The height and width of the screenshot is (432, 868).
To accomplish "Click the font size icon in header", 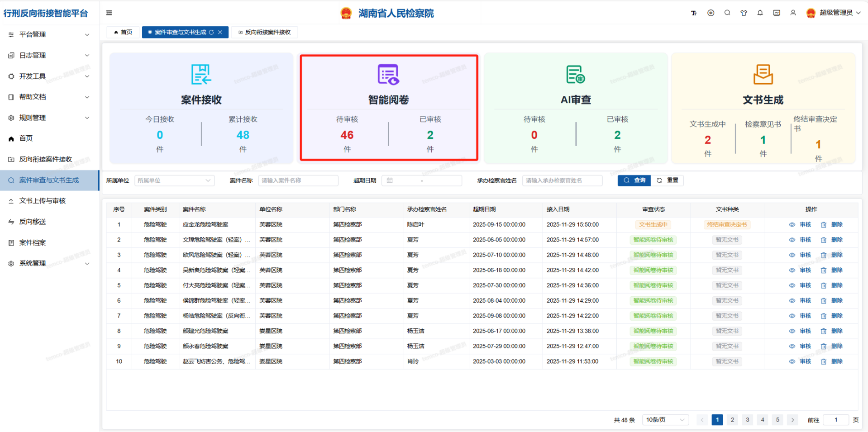I will pyautogui.click(x=694, y=13).
